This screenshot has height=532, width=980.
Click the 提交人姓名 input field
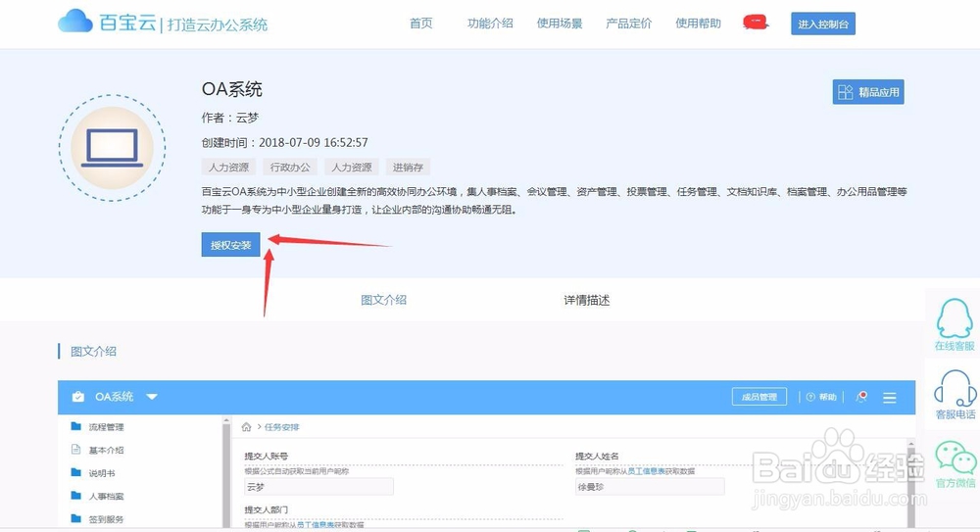650,487
